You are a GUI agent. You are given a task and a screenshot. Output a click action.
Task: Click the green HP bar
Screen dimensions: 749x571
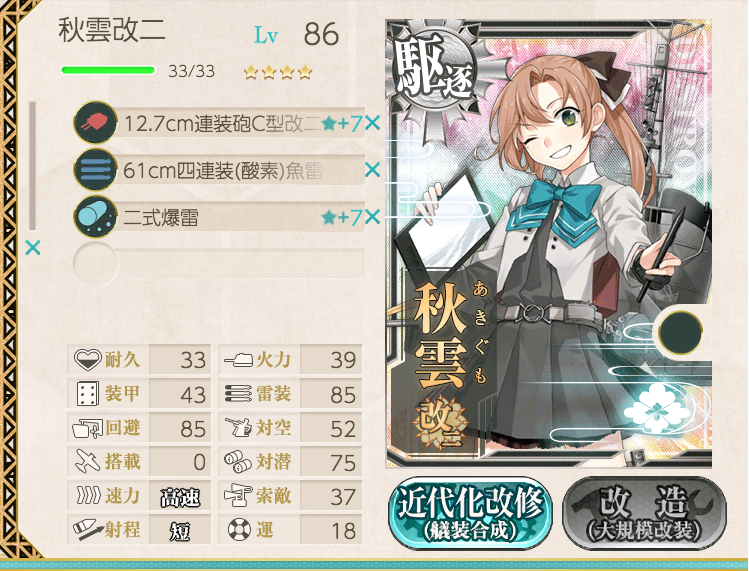tap(108, 70)
